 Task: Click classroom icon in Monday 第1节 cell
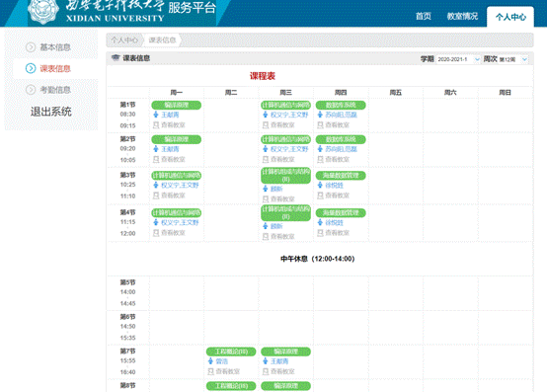click(156, 124)
